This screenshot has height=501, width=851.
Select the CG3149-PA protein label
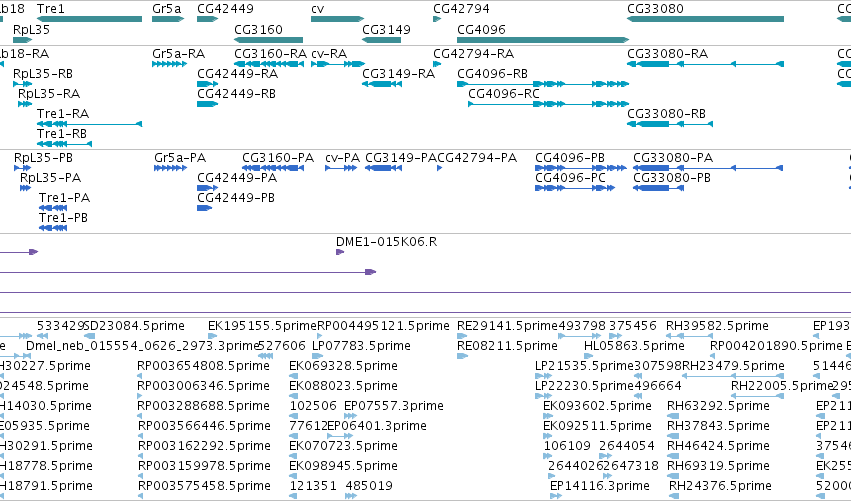pyautogui.click(x=401, y=158)
